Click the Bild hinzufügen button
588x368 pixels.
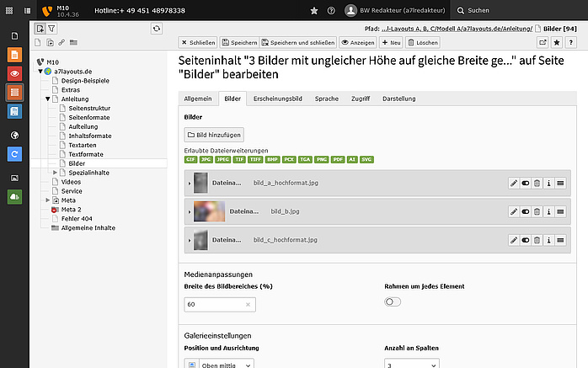(x=214, y=135)
